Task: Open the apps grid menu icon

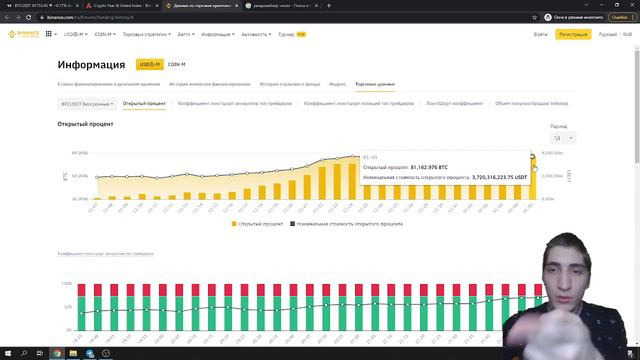Action: click(x=49, y=34)
